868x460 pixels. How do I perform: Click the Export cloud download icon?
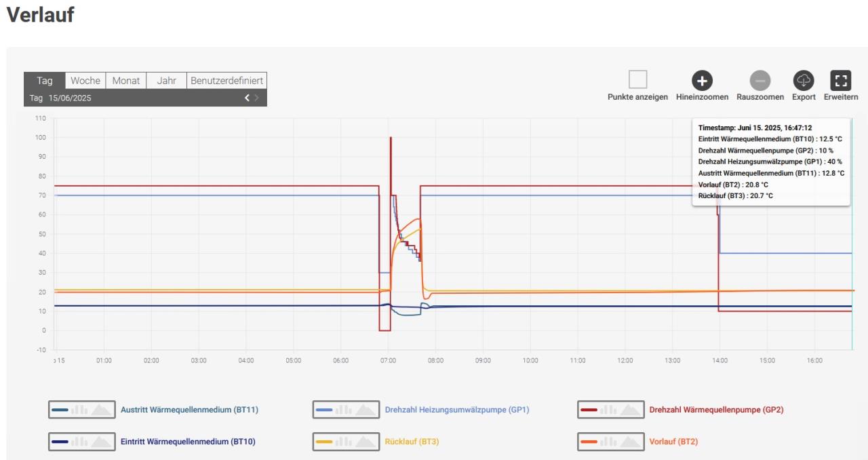pyautogui.click(x=804, y=81)
